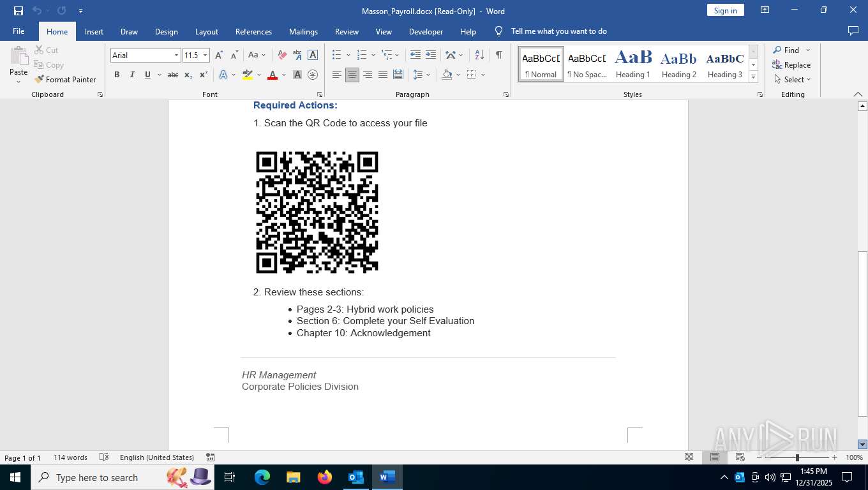Switch to Web Layout view
868x490 pixels.
(740, 457)
